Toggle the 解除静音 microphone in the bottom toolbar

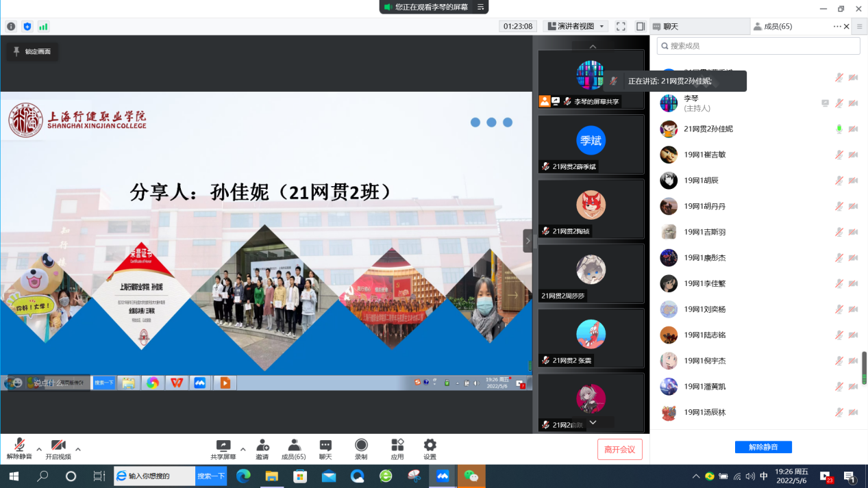click(x=19, y=449)
